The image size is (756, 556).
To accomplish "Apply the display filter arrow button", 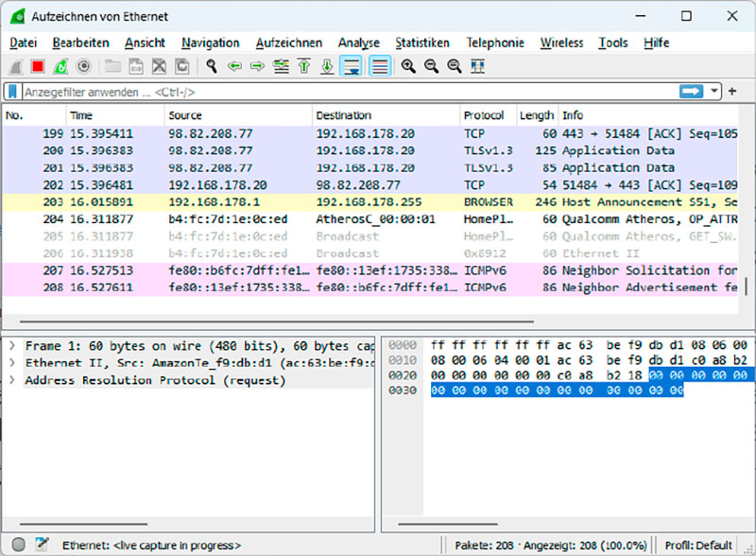I will point(692,91).
